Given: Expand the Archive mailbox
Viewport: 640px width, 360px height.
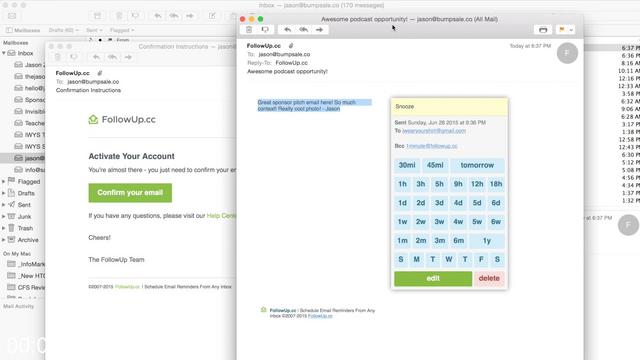Looking at the screenshot, I should coord(4,240).
